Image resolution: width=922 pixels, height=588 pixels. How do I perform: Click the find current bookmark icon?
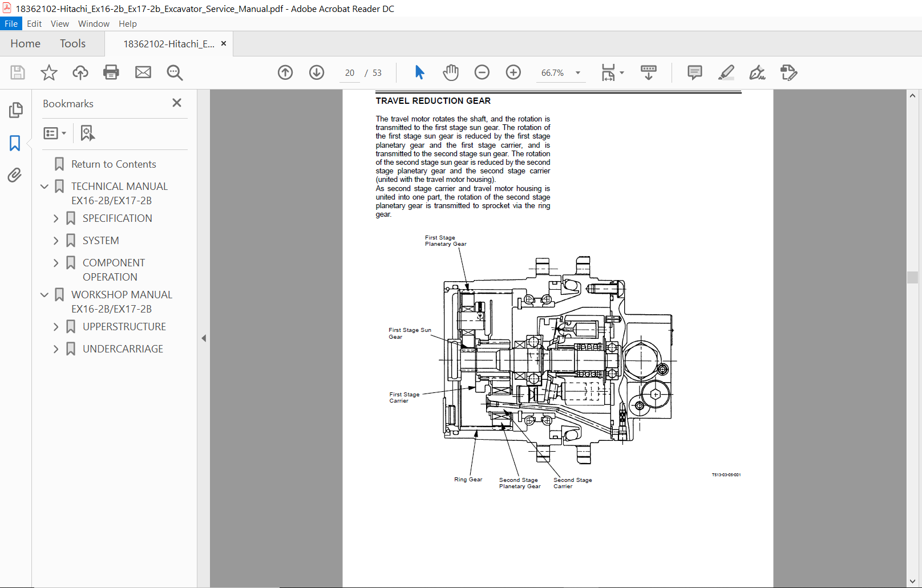point(87,133)
